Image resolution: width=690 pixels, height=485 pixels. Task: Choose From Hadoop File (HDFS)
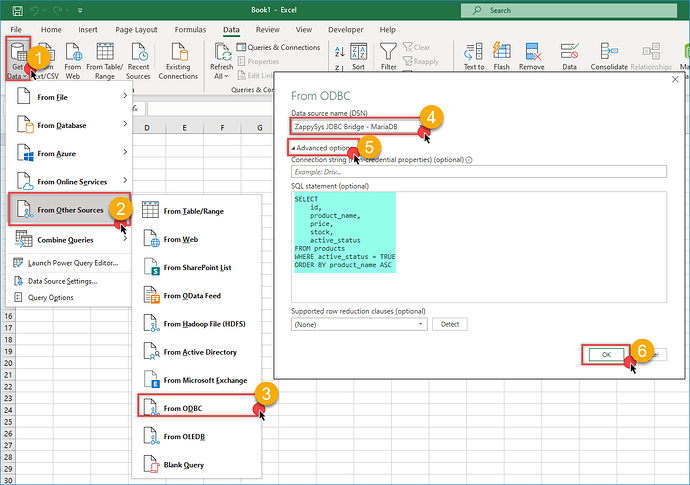(197, 323)
